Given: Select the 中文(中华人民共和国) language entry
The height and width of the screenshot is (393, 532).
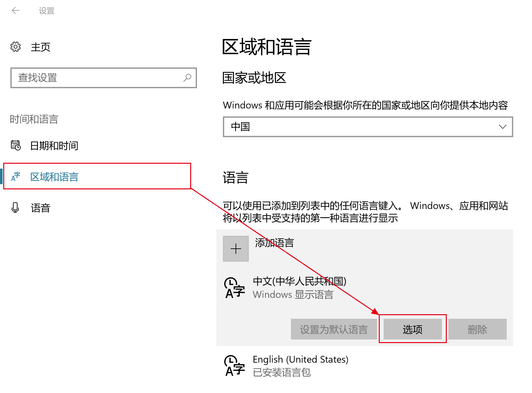Looking at the screenshot, I should 299,281.
